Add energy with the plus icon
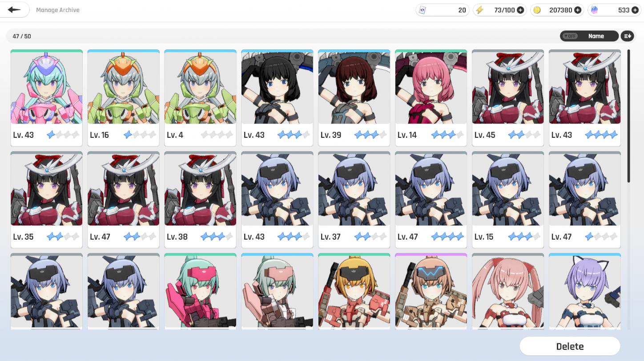 pos(520,10)
